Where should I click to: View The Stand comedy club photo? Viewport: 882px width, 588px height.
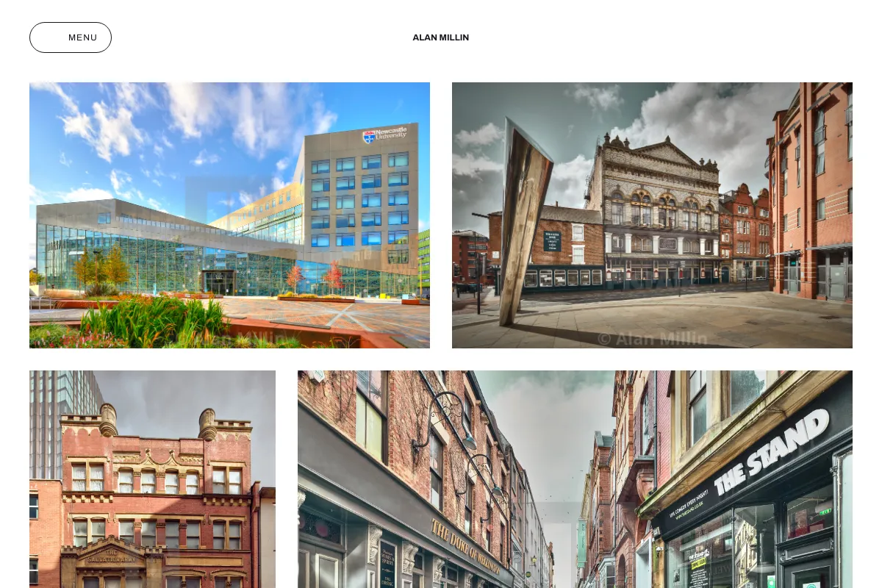coord(575,479)
